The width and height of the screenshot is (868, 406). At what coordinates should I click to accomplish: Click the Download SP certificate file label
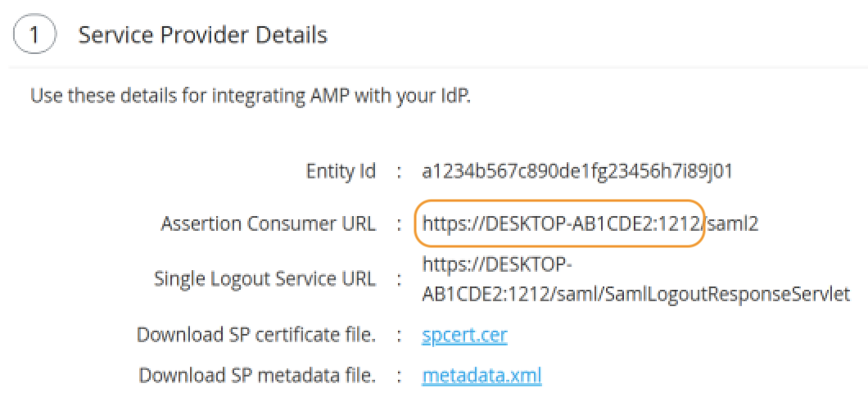(255, 336)
